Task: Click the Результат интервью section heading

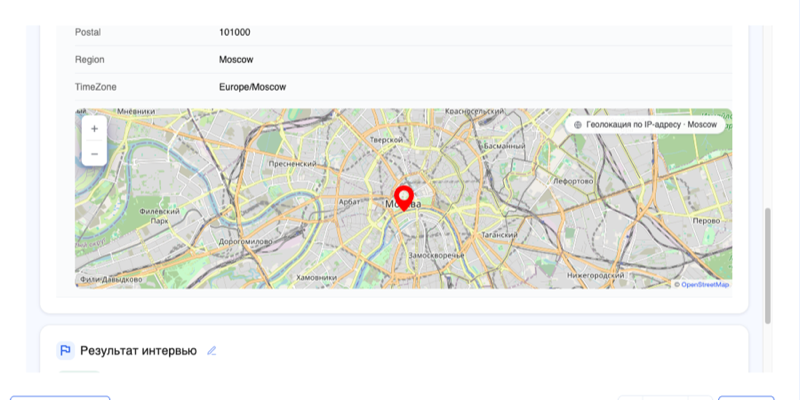Action: pyautogui.click(x=138, y=351)
